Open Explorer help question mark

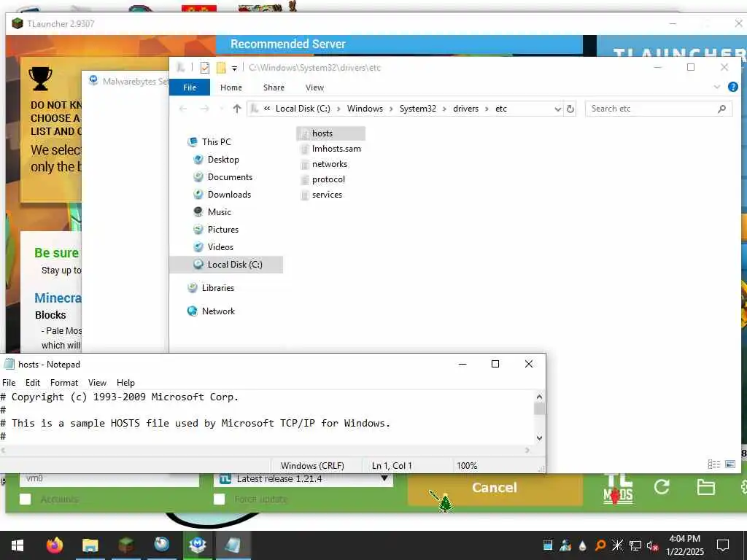[732, 87]
